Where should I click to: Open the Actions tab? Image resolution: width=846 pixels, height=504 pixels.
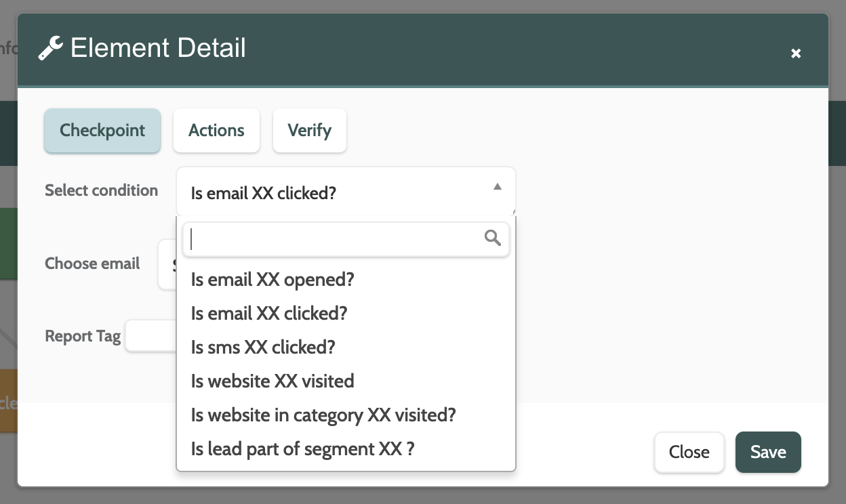coord(216,131)
